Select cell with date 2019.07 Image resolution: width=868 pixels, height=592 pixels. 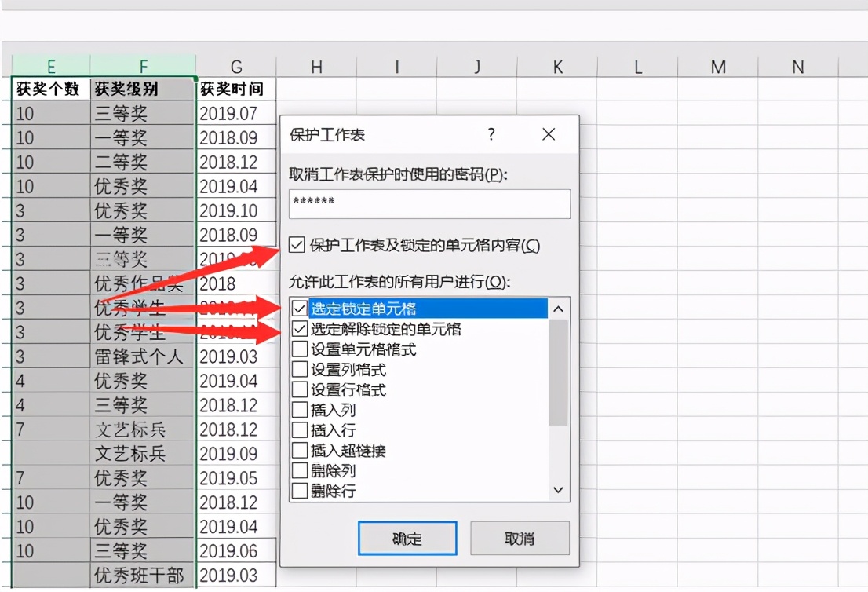[236, 113]
